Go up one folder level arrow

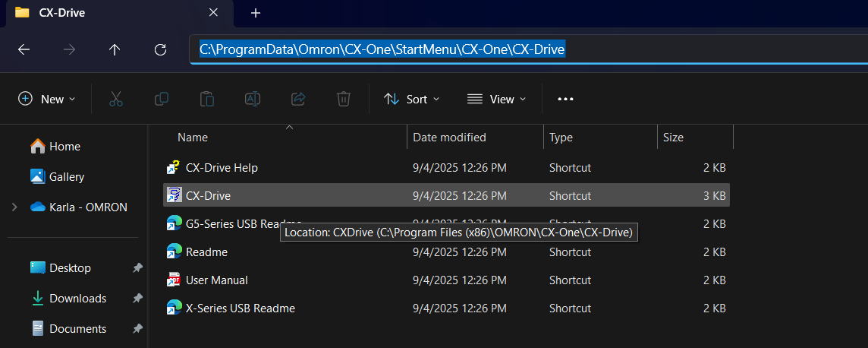(x=115, y=50)
